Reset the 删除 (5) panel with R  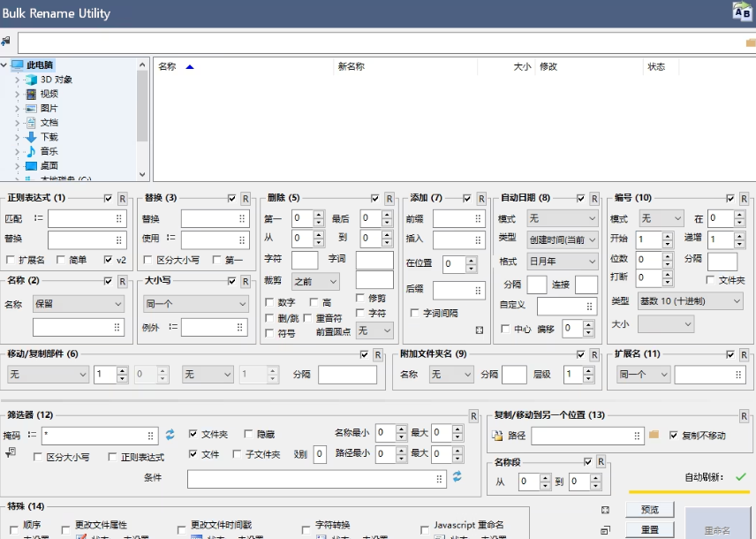tap(389, 198)
